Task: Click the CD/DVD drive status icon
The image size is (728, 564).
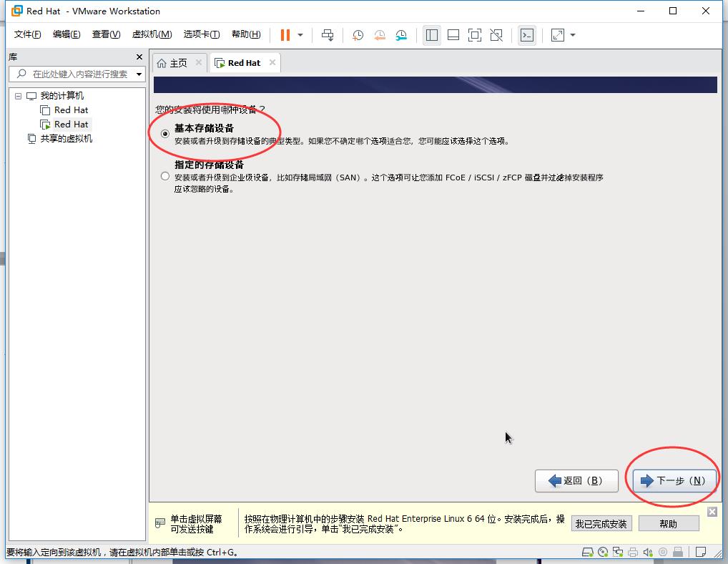Action: pyautogui.click(x=603, y=553)
